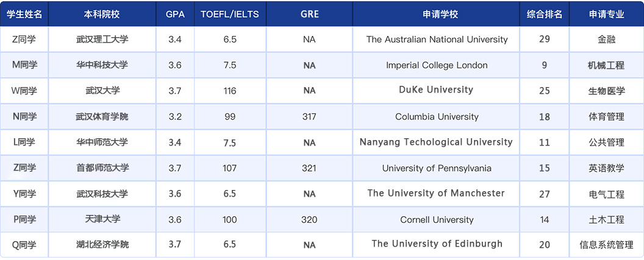Click the 武汉理工大学 cell
644x260 pixels.
pyautogui.click(x=102, y=40)
